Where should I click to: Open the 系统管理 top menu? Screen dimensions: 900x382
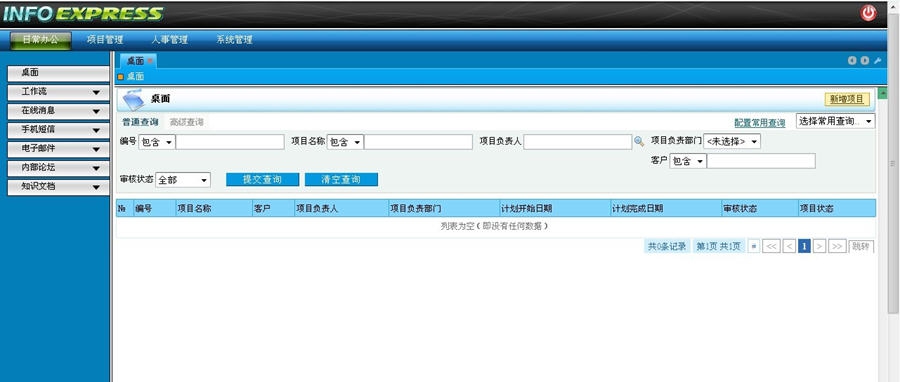pos(234,40)
